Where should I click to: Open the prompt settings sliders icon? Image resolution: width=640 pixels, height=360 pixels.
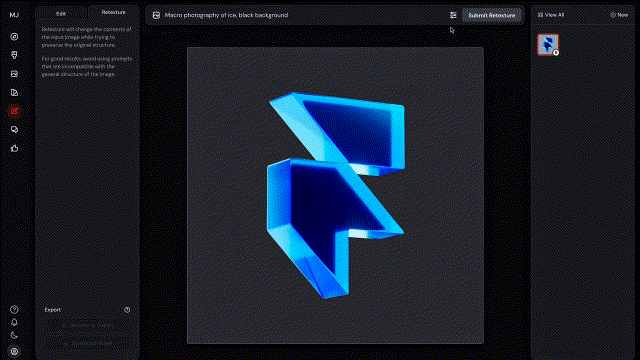453,15
